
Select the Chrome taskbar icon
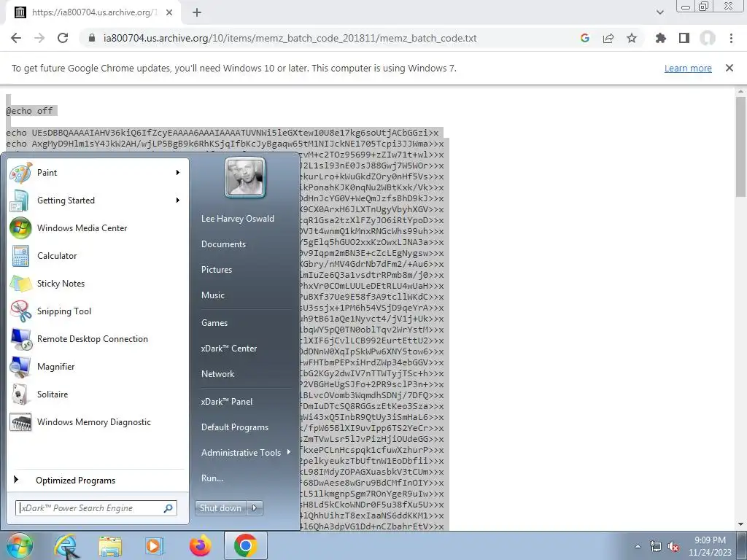[x=245, y=545]
